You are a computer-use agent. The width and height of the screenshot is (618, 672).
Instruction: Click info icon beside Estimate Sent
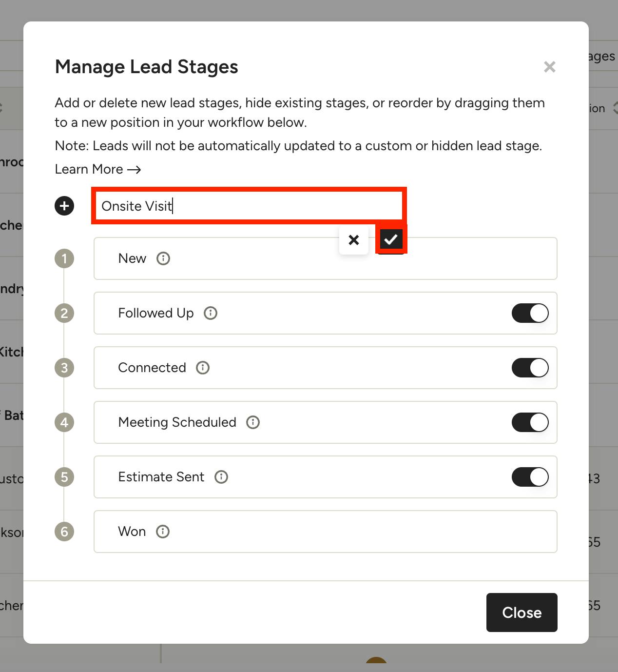click(x=221, y=477)
